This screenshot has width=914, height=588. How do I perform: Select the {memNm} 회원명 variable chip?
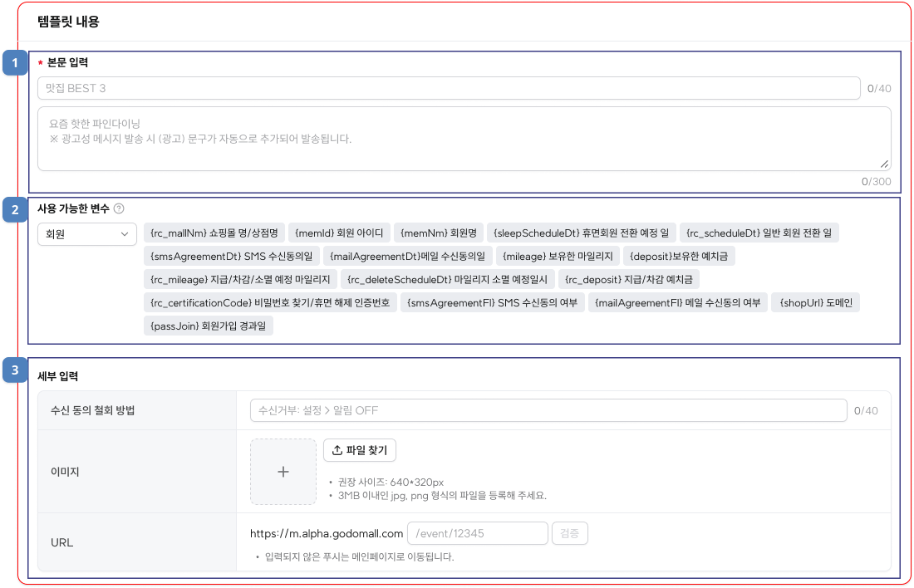tap(437, 233)
